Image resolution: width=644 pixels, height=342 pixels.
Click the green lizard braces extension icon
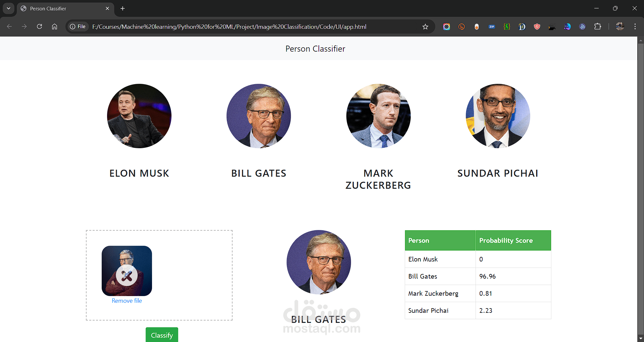pos(507,27)
